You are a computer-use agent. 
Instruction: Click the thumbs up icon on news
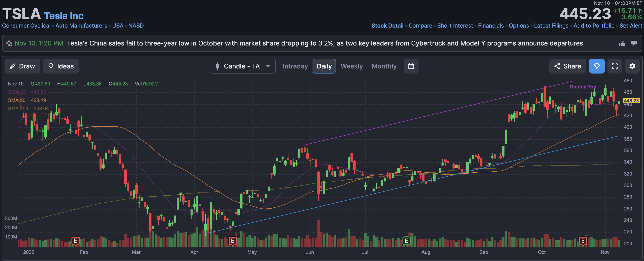(622, 43)
